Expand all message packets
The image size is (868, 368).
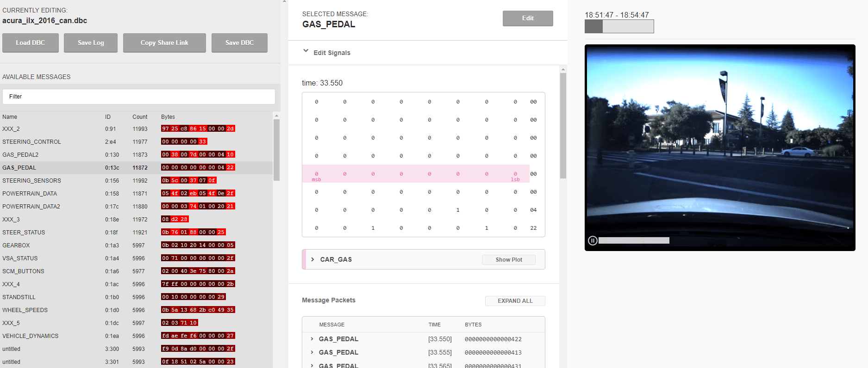pyautogui.click(x=515, y=301)
